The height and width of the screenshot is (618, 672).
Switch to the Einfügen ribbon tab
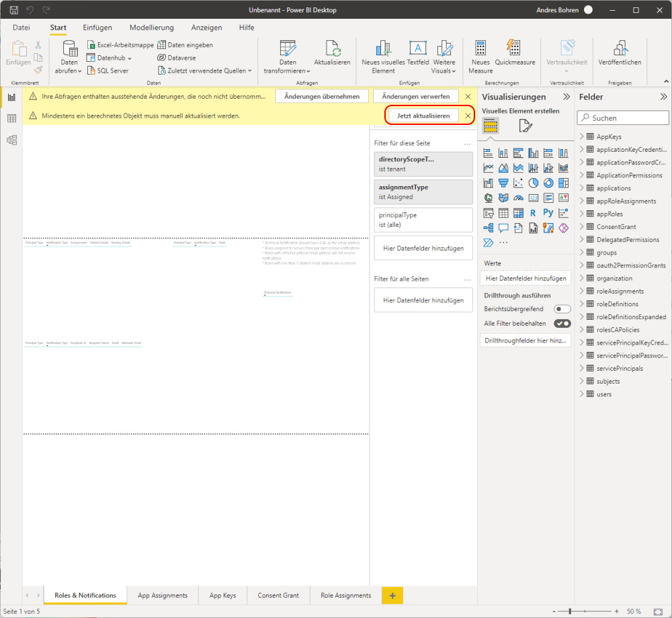click(x=97, y=28)
